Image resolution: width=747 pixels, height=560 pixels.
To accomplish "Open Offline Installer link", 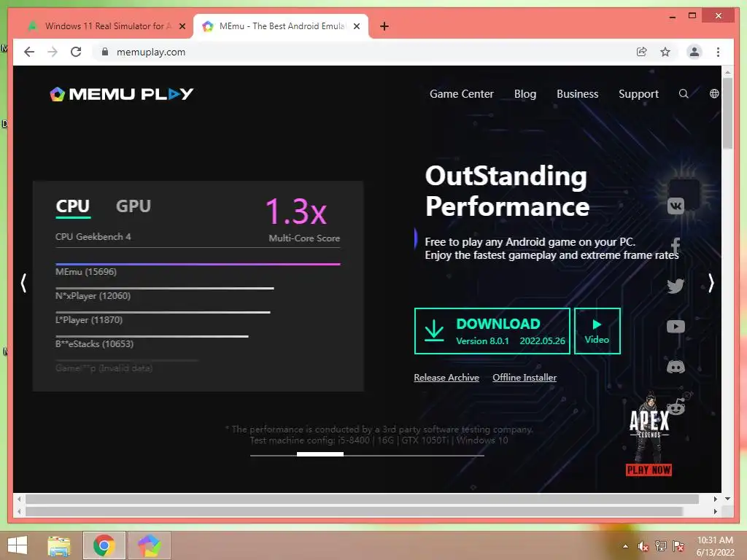I will (x=524, y=378).
